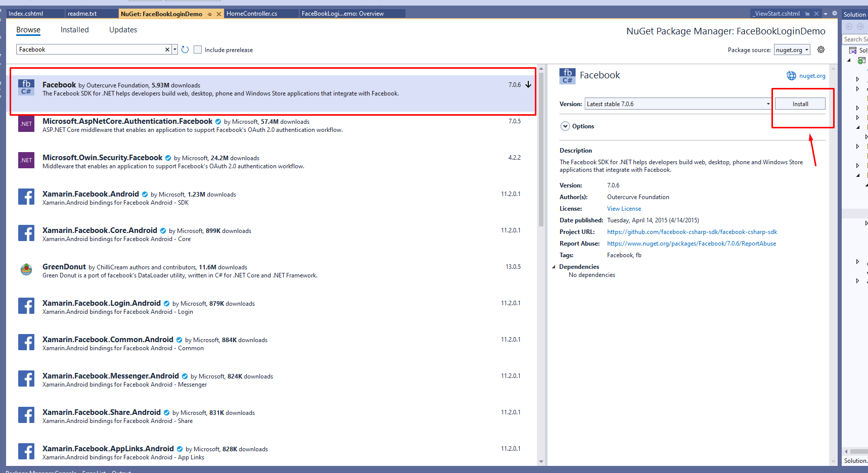Viewport: 868px width, 473px height.
Task: Click the package list scroll-up arrow
Action: (x=541, y=69)
